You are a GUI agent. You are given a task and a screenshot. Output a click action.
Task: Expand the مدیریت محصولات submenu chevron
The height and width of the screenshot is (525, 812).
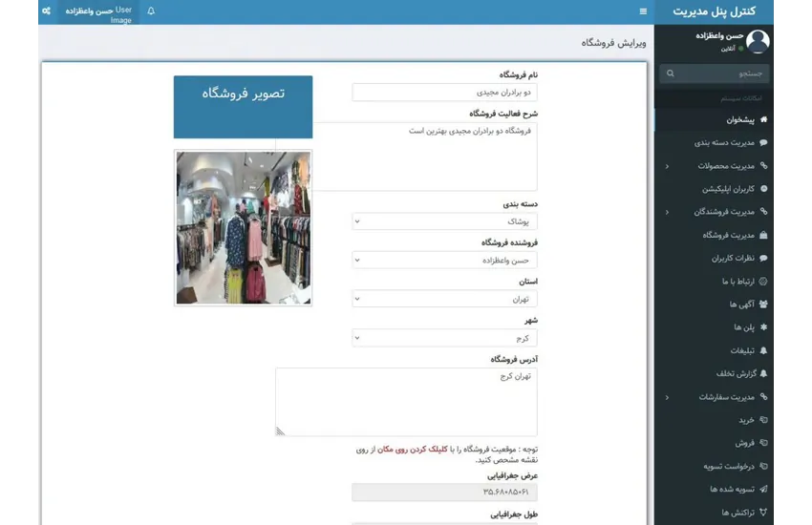[667, 166]
